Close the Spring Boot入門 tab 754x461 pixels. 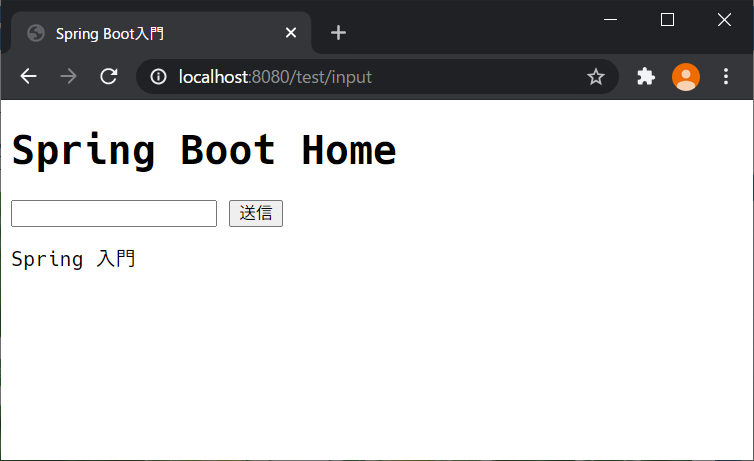(290, 33)
